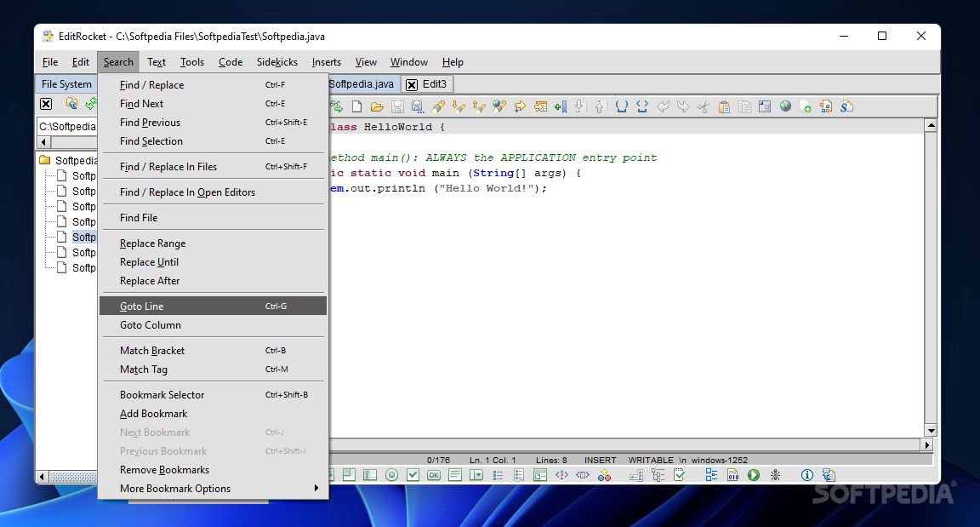
Task: Click the refresh icon in File System panel
Action: [x=91, y=104]
